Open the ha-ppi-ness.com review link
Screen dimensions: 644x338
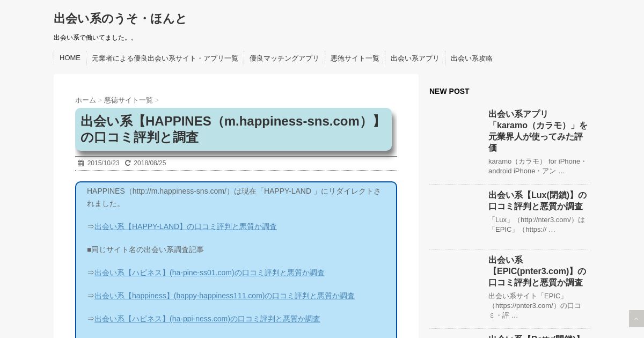tap(207, 319)
